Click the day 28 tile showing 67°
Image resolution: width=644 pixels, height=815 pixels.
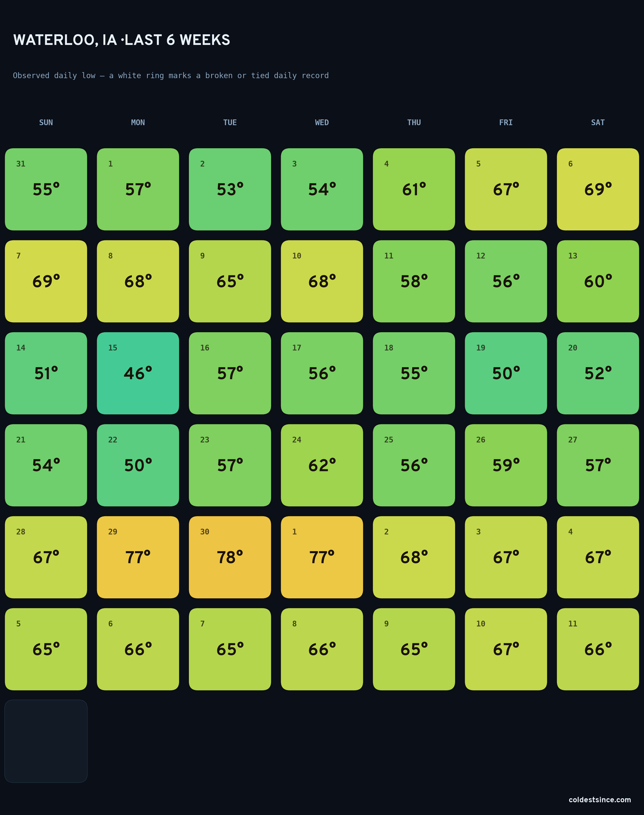pos(46,557)
